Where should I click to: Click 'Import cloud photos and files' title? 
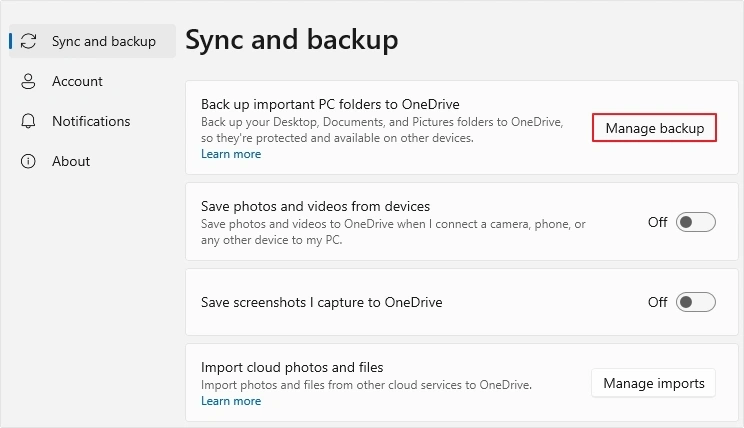coord(292,367)
